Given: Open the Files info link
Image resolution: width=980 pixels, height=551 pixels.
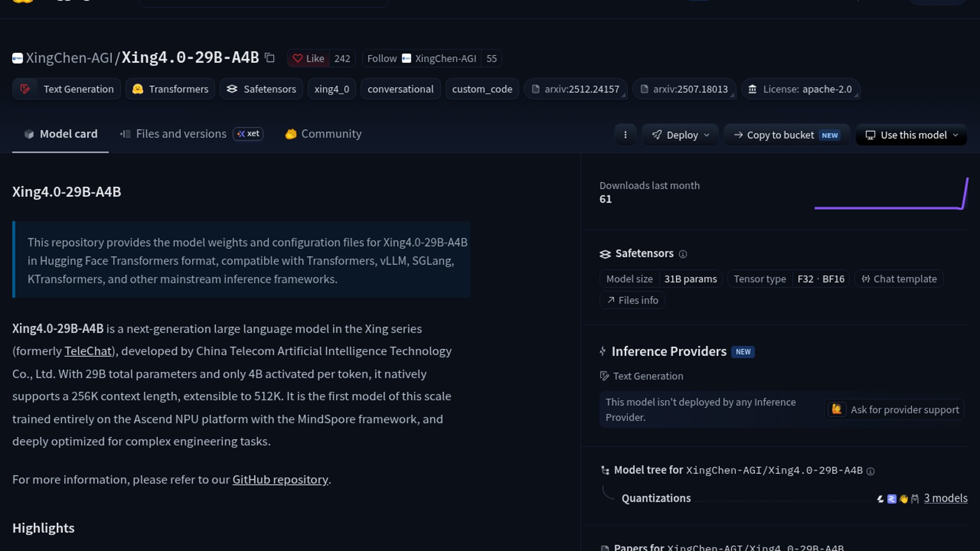Looking at the screenshot, I should coord(632,300).
